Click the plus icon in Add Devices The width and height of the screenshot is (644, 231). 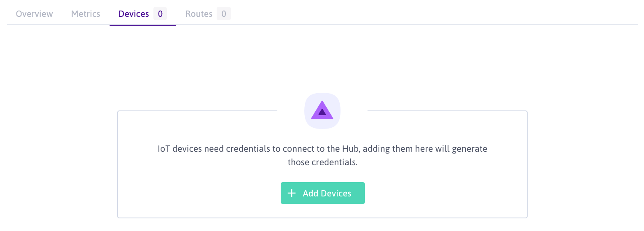pos(291,193)
